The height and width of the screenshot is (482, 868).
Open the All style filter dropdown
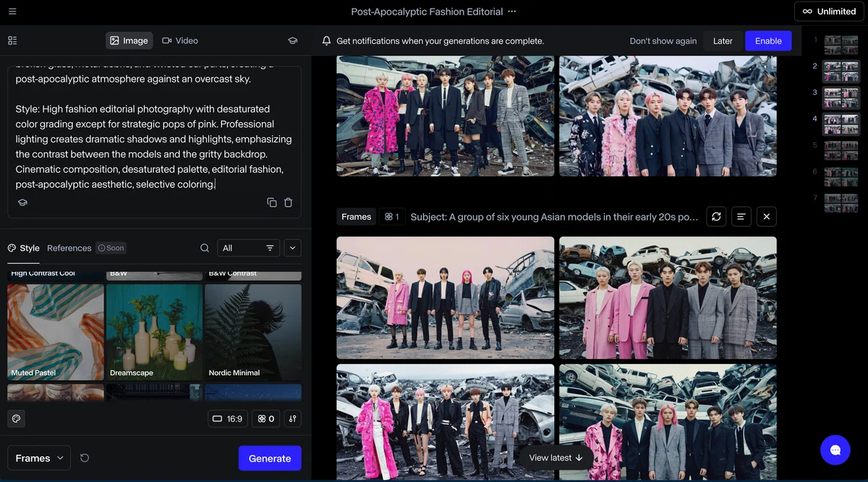tap(248, 248)
